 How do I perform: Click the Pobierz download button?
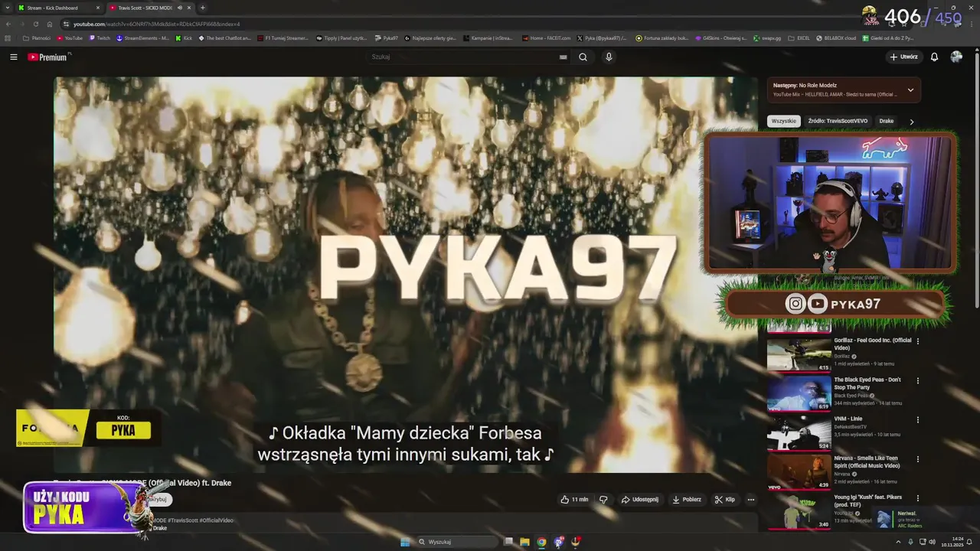point(687,500)
